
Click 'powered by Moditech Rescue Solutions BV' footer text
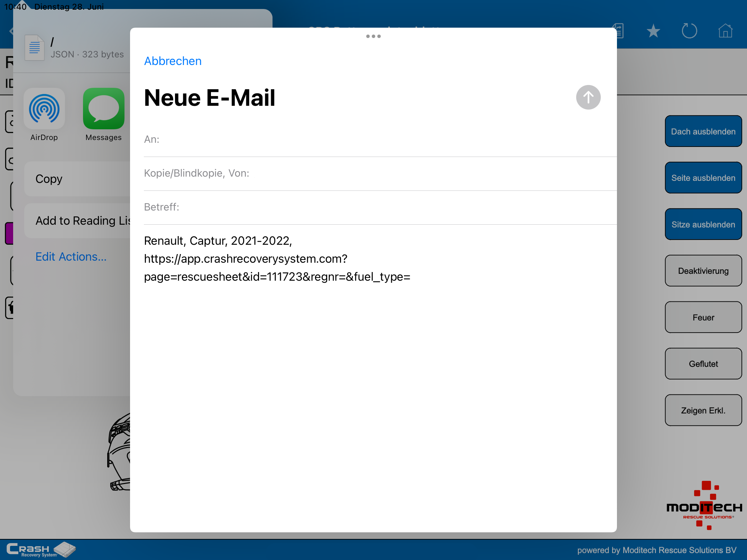[x=657, y=550]
